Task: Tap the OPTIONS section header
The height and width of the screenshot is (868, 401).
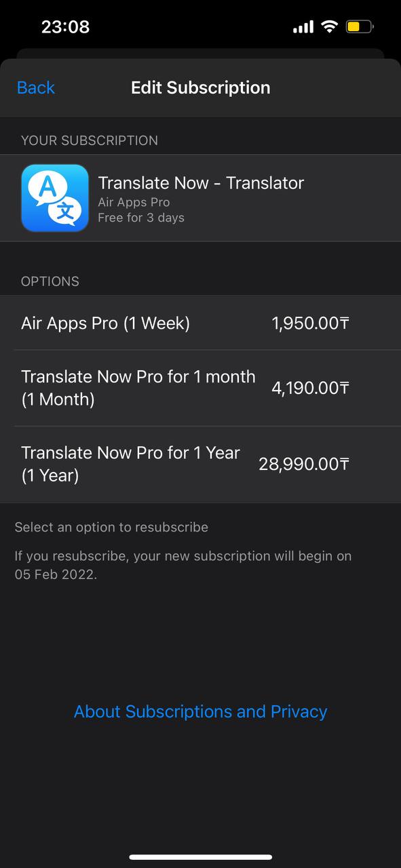Action: 50,281
